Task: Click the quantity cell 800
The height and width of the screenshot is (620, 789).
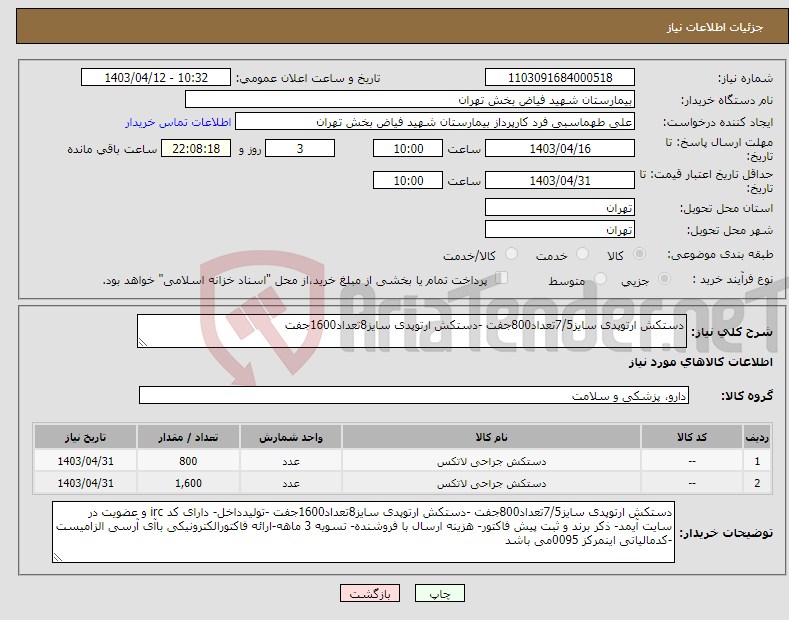Action: [188, 461]
